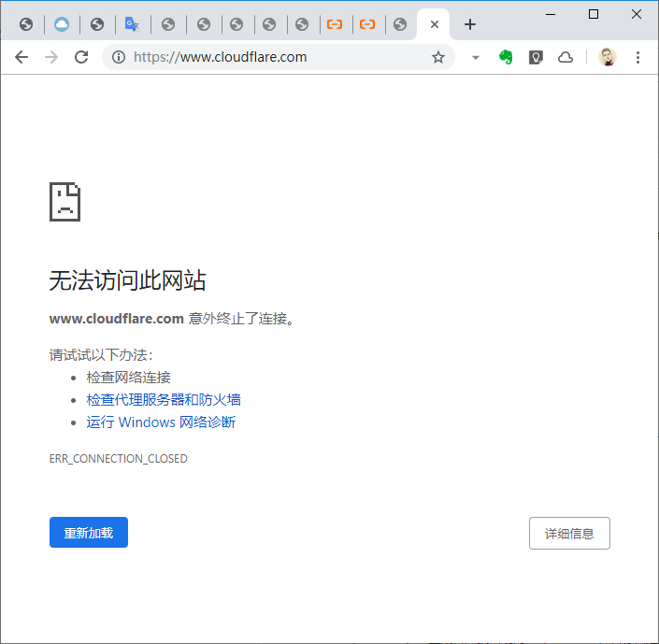Click the ERR_CONNECTION_CLOSED error code text
Viewport: 659px width, 644px height.
(119, 458)
